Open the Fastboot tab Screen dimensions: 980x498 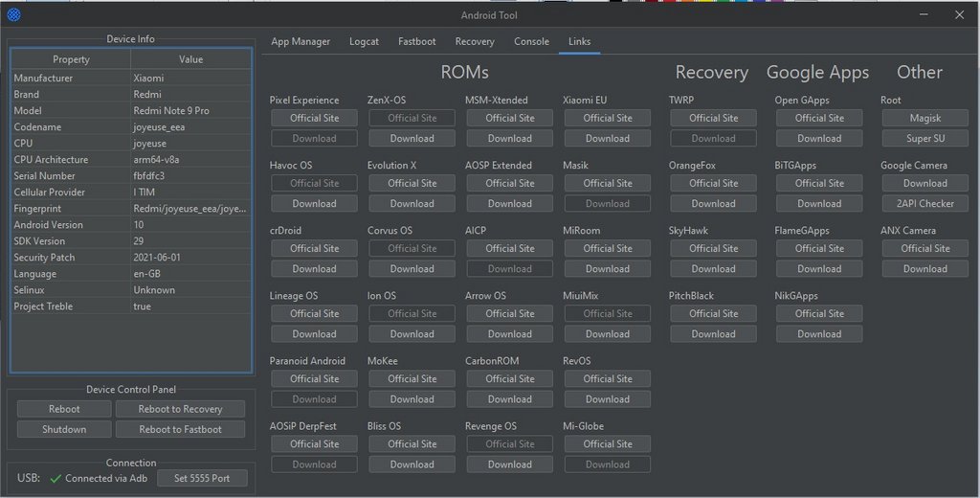click(417, 41)
